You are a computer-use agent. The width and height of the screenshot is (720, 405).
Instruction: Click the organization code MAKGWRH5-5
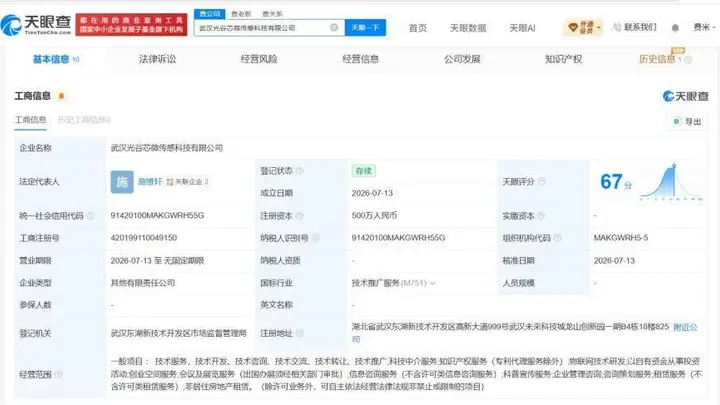point(621,238)
